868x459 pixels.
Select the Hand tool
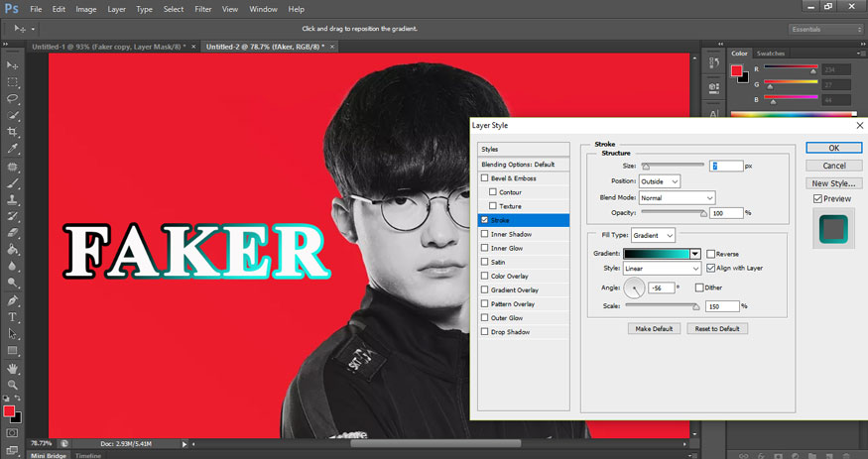[x=12, y=369]
